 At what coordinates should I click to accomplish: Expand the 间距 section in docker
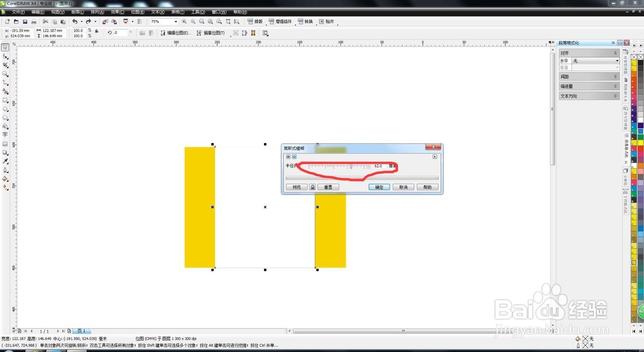point(615,77)
